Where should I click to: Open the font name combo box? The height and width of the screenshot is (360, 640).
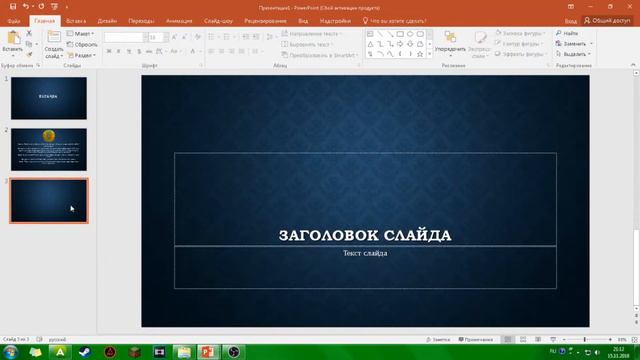pyautogui.click(x=126, y=37)
